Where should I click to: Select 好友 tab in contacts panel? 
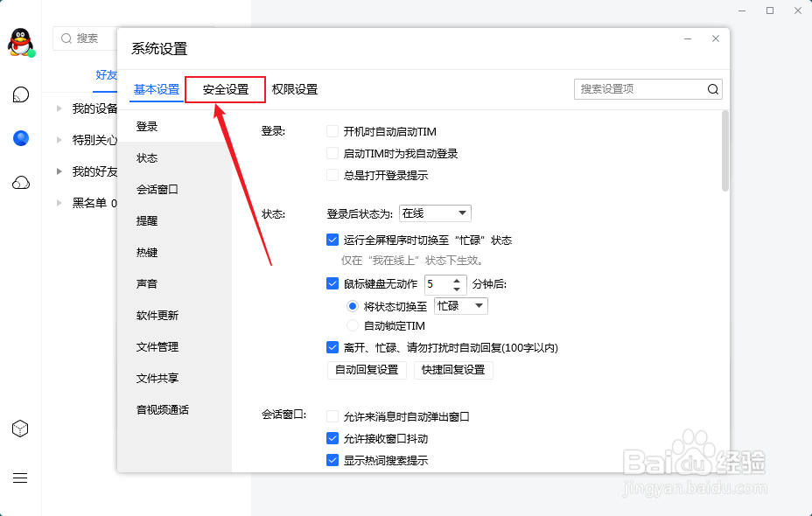coord(106,75)
